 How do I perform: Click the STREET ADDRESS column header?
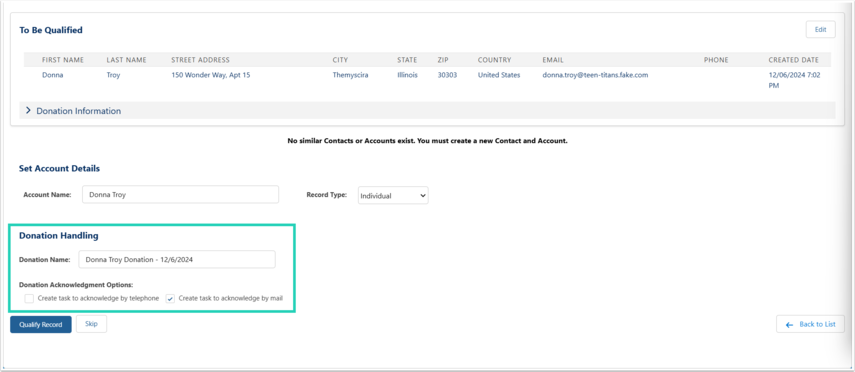coord(200,60)
